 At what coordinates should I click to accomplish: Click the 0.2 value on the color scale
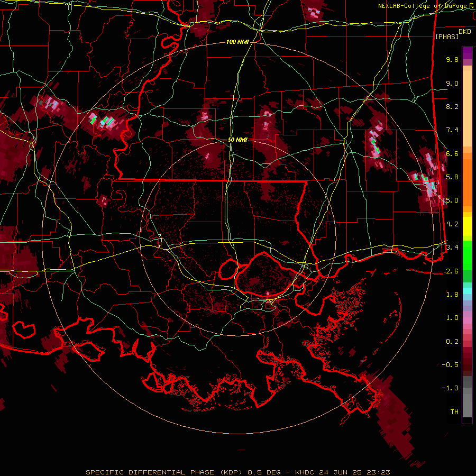tap(452, 342)
